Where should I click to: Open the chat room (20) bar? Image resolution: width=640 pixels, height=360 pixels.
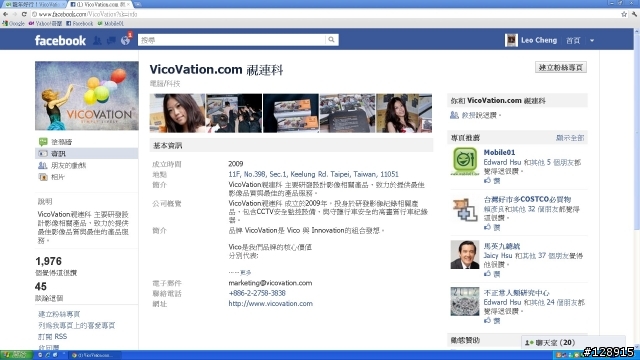(573, 342)
